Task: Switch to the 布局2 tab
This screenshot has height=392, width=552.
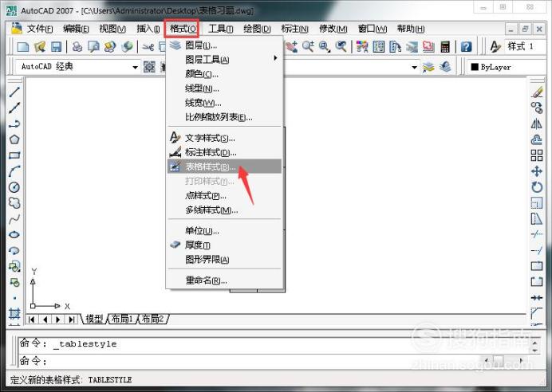Action: [x=153, y=319]
